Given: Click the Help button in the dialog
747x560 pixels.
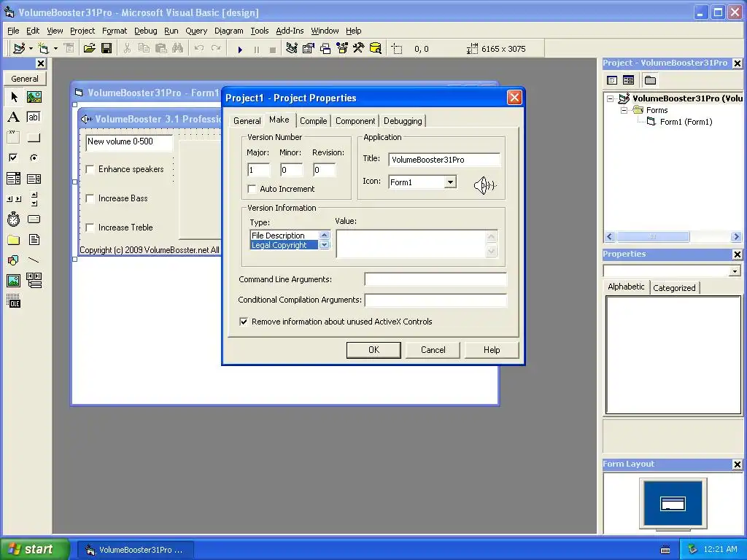Looking at the screenshot, I should coord(492,350).
